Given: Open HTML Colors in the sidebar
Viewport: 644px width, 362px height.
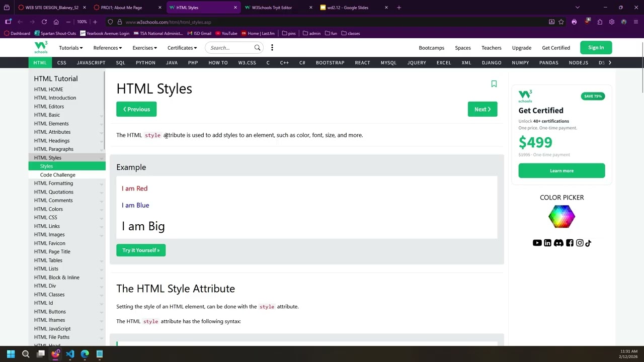Looking at the screenshot, I should tap(48, 209).
